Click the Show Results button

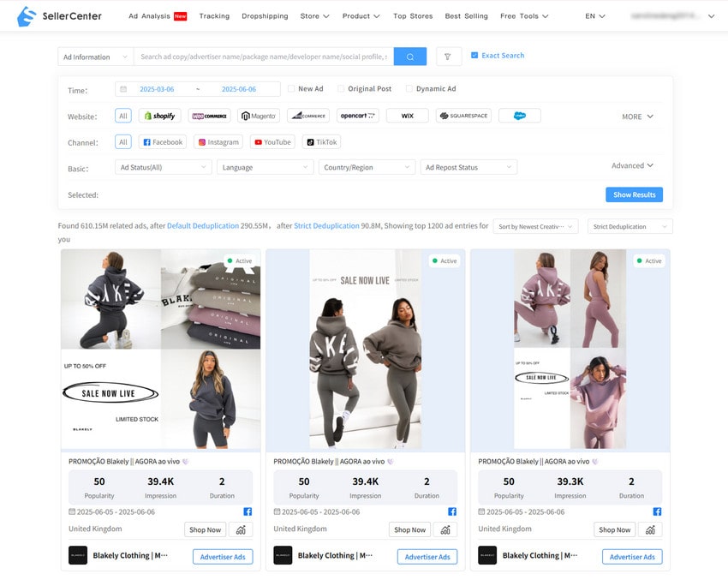(634, 194)
